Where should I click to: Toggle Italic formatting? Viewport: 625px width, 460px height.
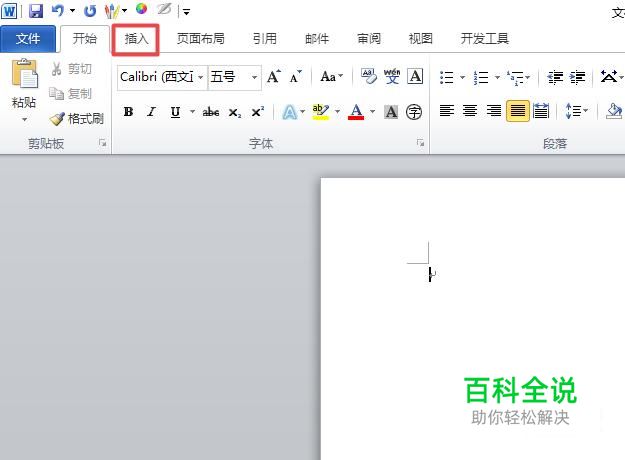pyautogui.click(x=151, y=112)
